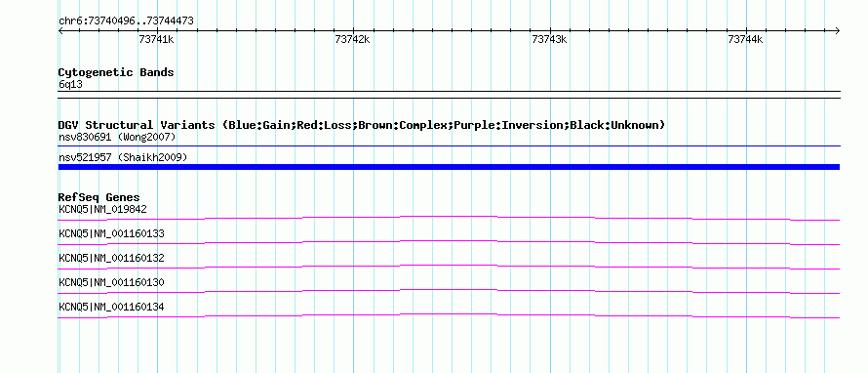This screenshot has height=373, width=868.
Task: Click the 73743k ruler tick label
Action: [x=549, y=39]
